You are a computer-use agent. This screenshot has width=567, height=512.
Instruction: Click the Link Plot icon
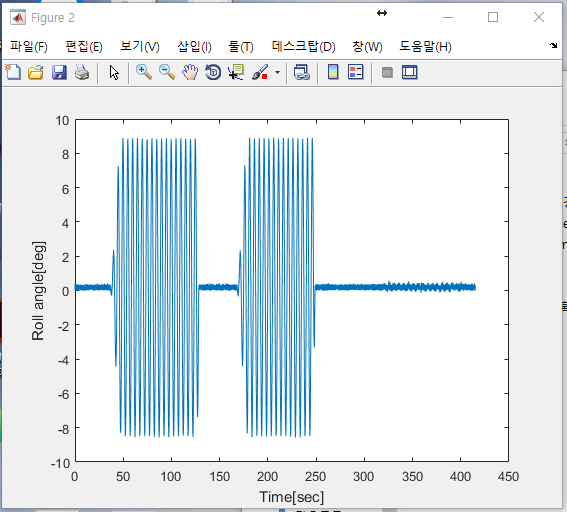[302, 72]
